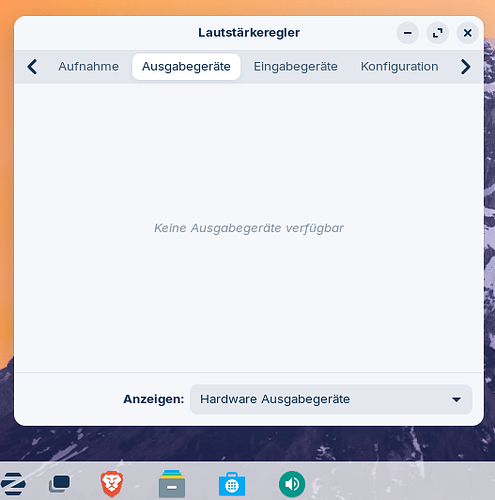Screen dimensions: 495x500
Task: Expand the Anzeigen dropdown arrow
Action: [456, 399]
